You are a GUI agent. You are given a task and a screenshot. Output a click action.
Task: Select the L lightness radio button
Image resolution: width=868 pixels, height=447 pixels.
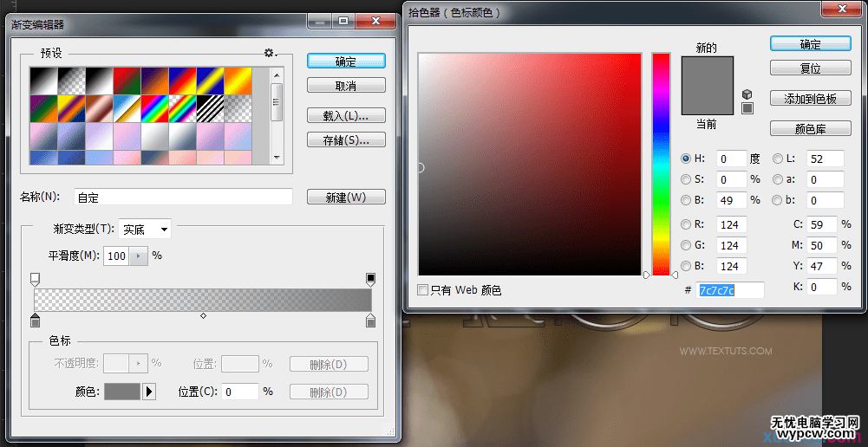(x=778, y=159)
